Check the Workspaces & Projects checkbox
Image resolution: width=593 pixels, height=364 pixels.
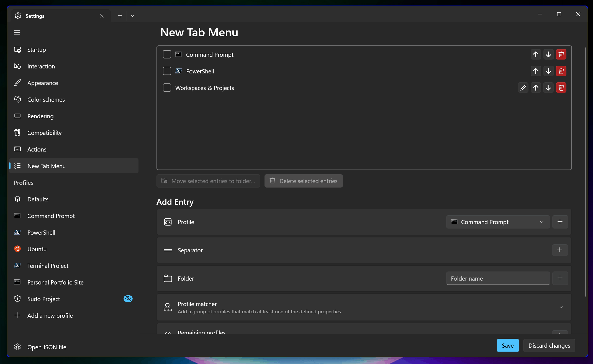pyautogui.click(x=167, y=88)
